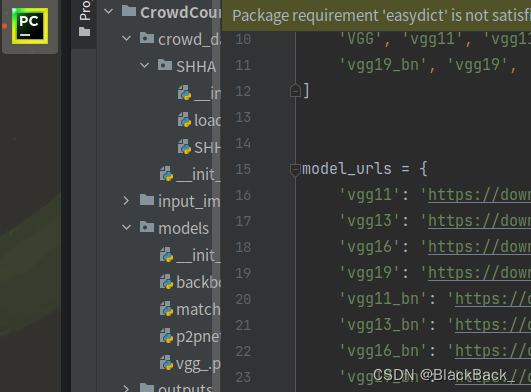Image resolution: width=531 pixels, height=392 pixels.
Task: Follow the vgg16 download URL link
Action: pos(479,247)
